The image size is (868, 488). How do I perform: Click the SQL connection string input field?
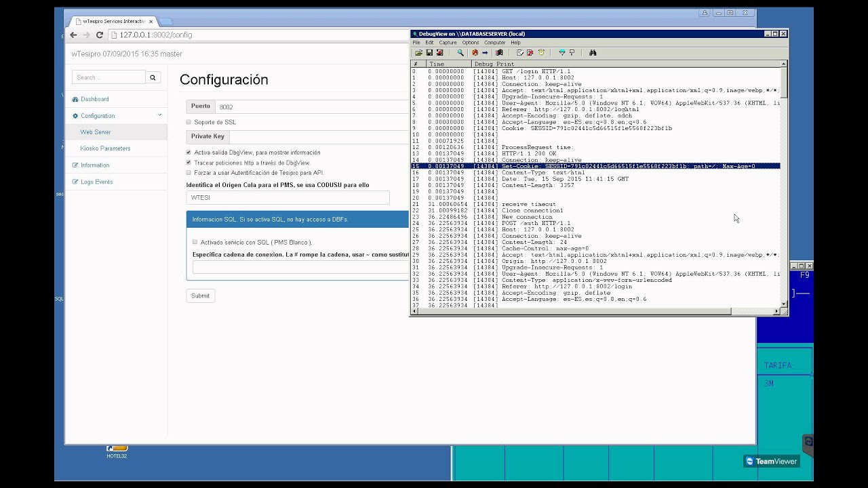[301, 267]
